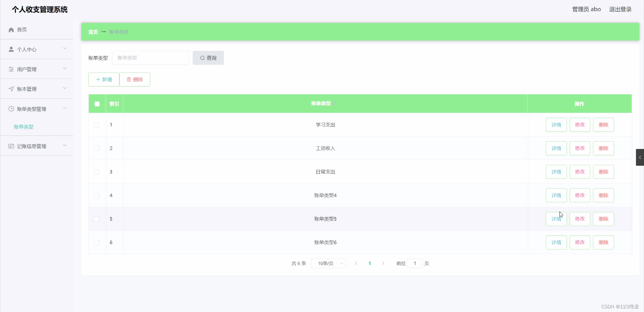Image resolution: width=644 pixels, height=312 pixels.
Task: Click the person icon next to 个人中心
Action: (x=11, y=49)
